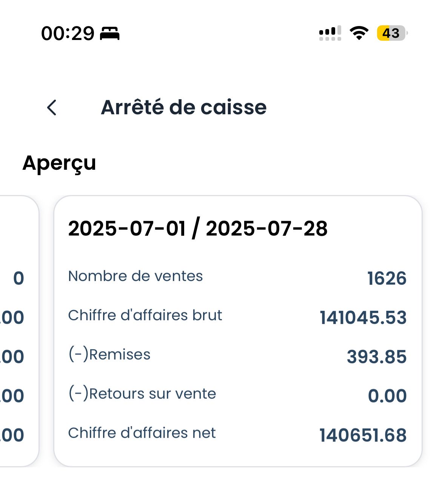The height and width of the screenshot is (504, 445).
Task: Tap the 00:29 clock in status bar
Action: pos(68,34)
